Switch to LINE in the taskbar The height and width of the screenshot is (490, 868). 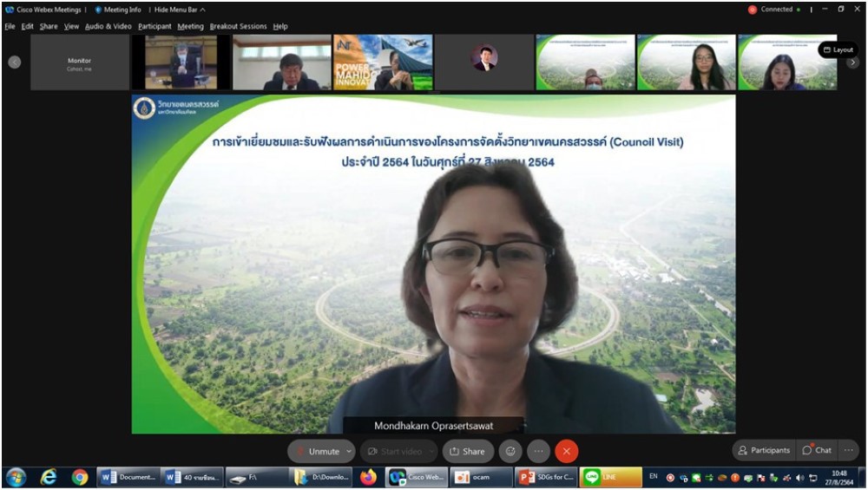[610, 476]
